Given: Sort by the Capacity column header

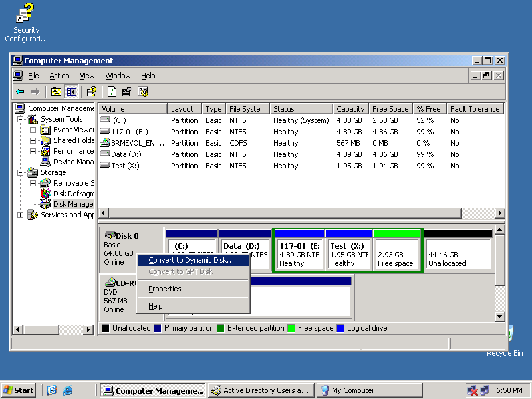Looking at the screenshot, I should click(x=350, y=109).
